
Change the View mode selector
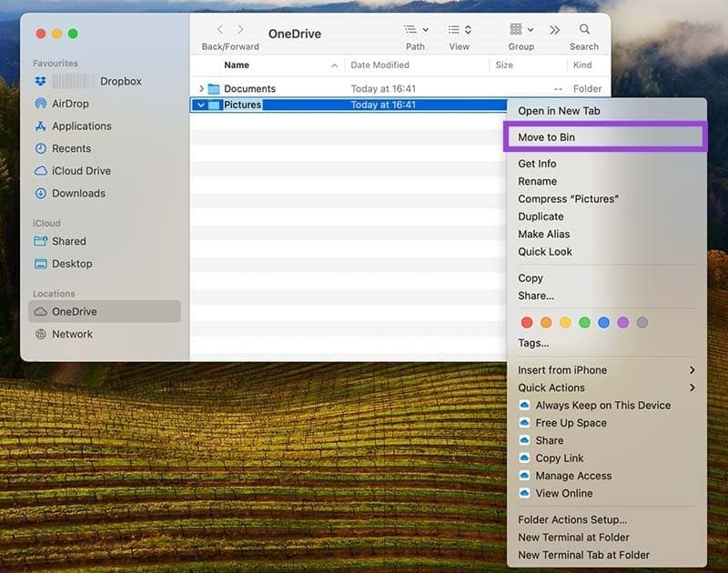460,30
